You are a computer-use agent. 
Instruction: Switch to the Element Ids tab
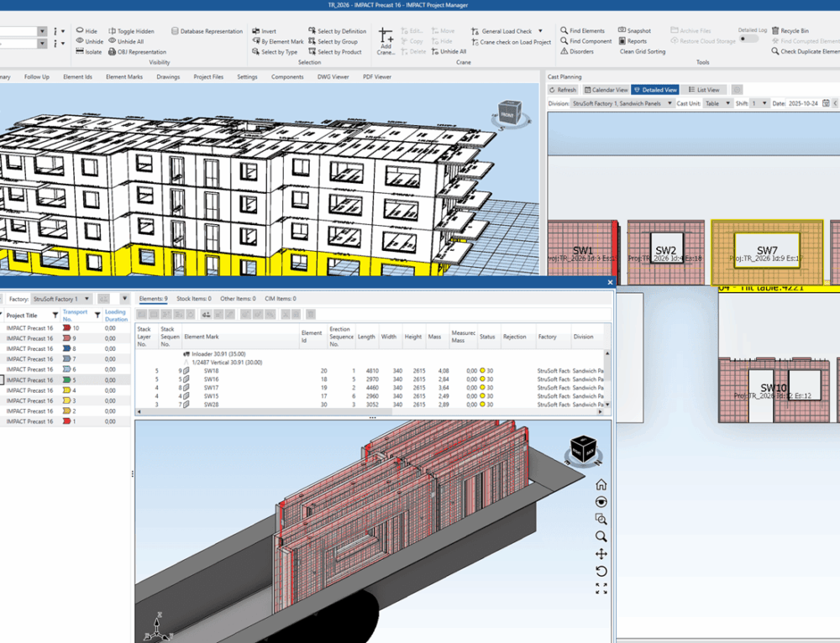point(77,76)
